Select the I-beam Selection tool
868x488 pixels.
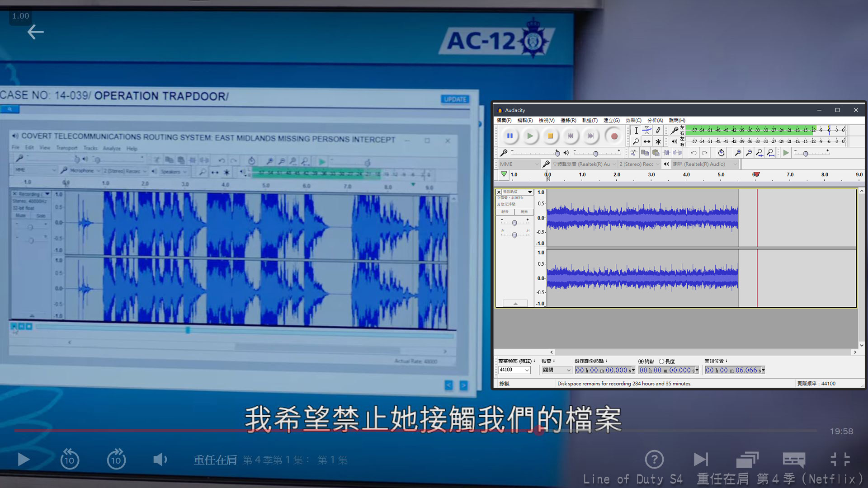click(636, 130)
